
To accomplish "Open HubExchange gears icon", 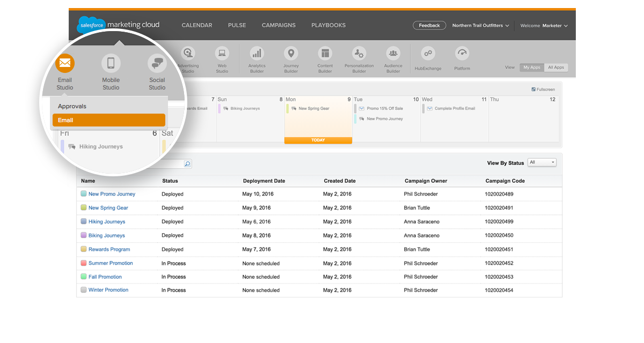I will coord(428,53).
